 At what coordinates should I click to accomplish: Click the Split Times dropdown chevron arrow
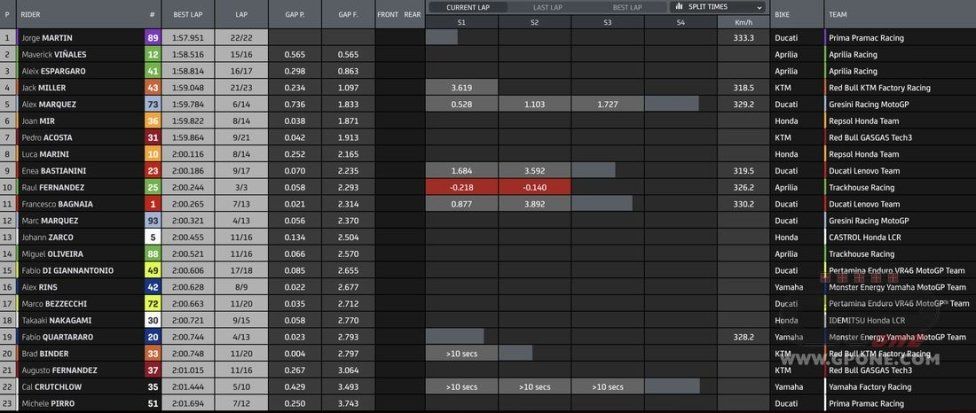[759, 7]
